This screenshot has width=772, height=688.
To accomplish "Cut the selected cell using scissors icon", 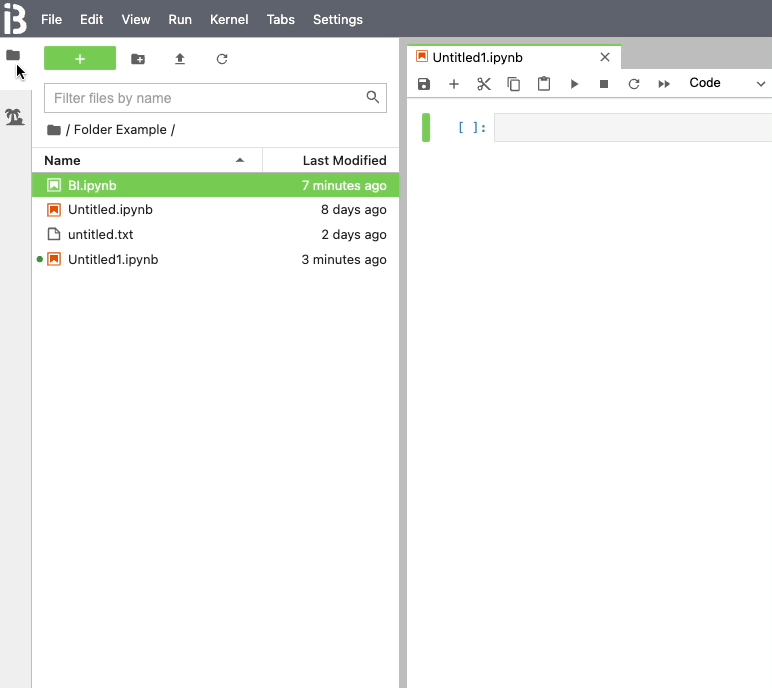I will 484,84.
